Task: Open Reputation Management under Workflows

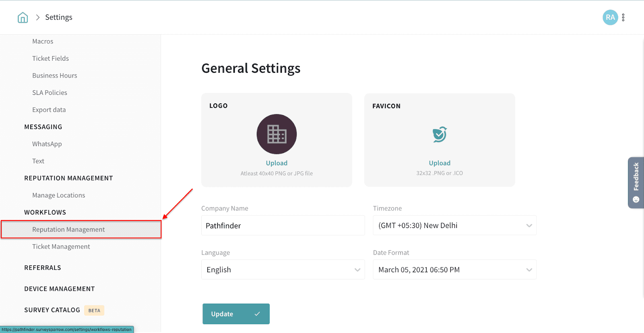Action: (68, 230)
